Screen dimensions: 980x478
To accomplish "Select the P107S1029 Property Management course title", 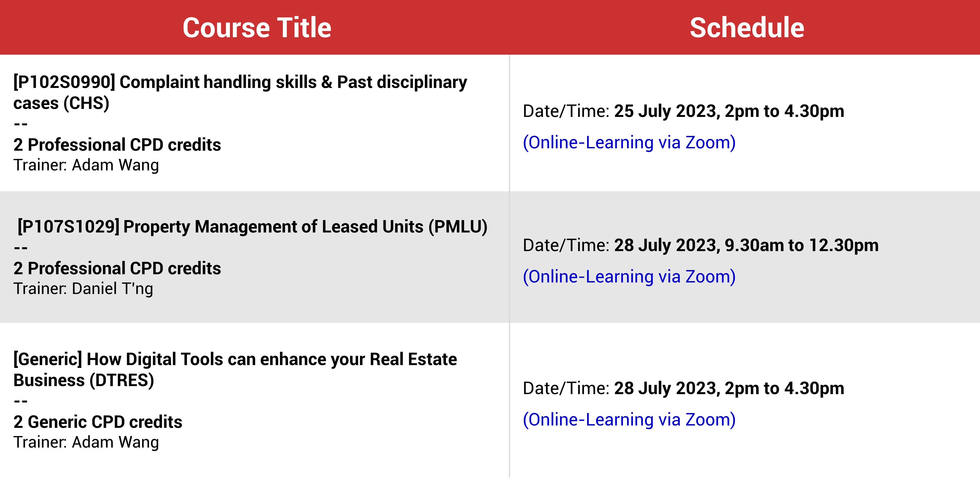I will [252, 226].
